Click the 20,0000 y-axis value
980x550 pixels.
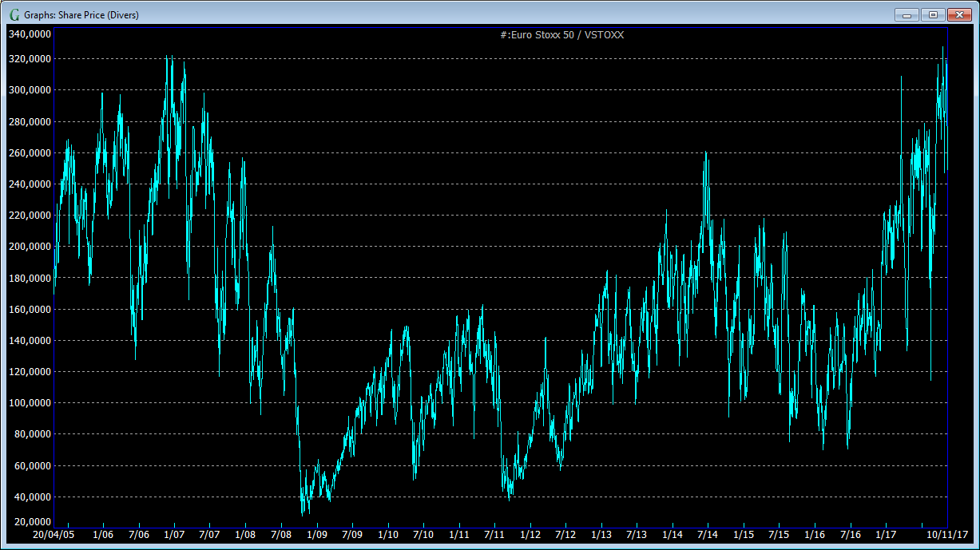click(x=32, y=520)
